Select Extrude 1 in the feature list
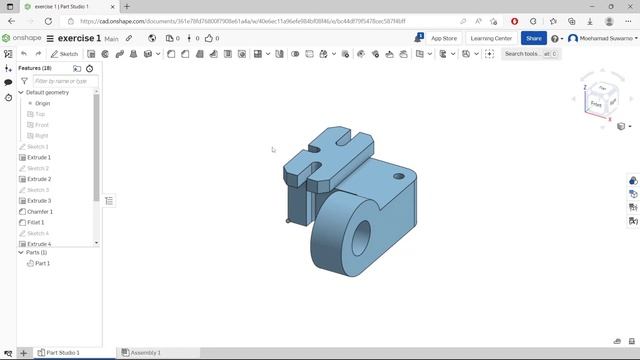 (x=39, y=158)
